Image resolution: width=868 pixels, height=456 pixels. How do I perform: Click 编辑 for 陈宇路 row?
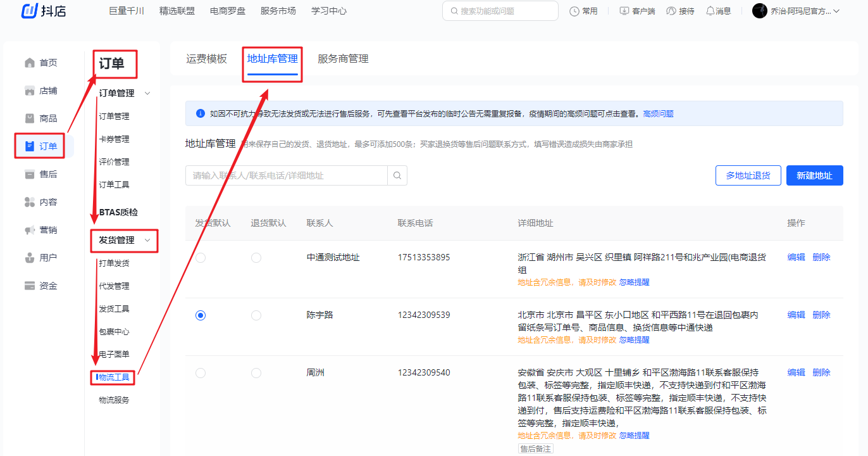pos(797,315)
